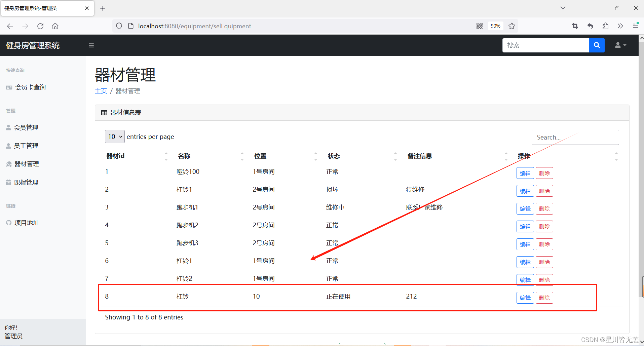
Task: Open 会员管理 in sidebar
Action: (x=22, y=127)
